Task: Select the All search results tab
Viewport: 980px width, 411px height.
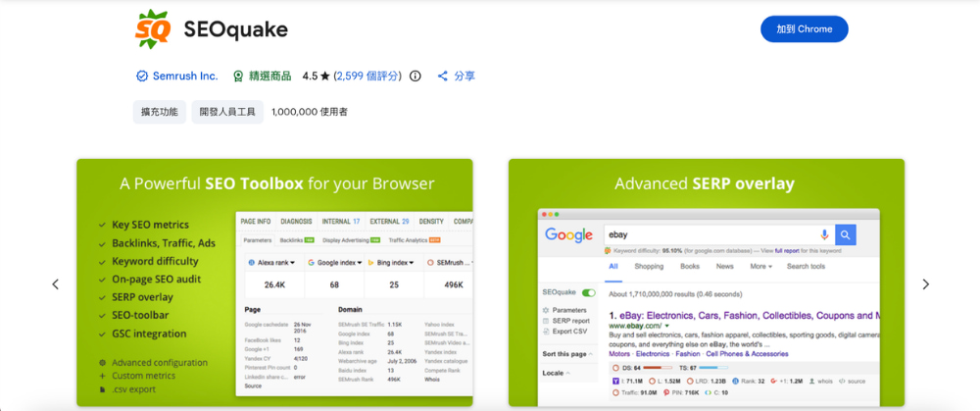Action: point(613,267)
